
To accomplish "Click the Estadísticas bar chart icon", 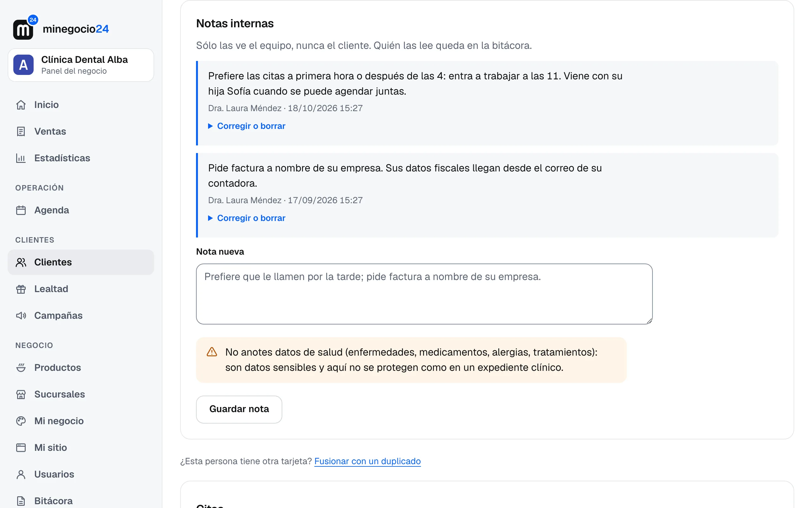I will point(21,158).
